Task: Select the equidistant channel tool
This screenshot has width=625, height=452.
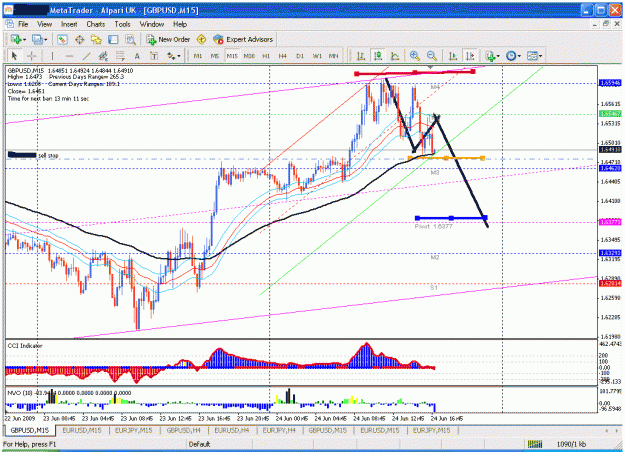Action: click(103, 56)
